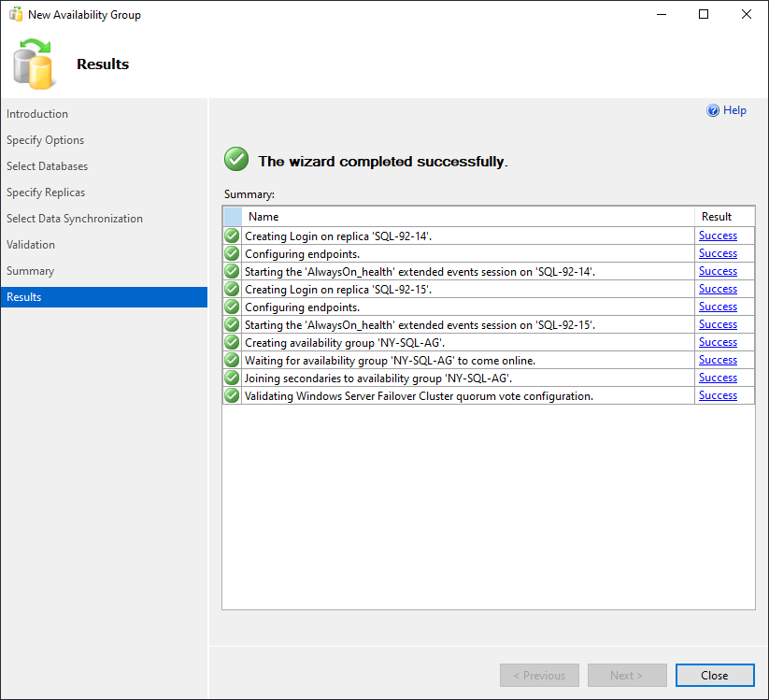
Task: Click green check beside Validating quorum vote row
Action: [x=232, y=395]
